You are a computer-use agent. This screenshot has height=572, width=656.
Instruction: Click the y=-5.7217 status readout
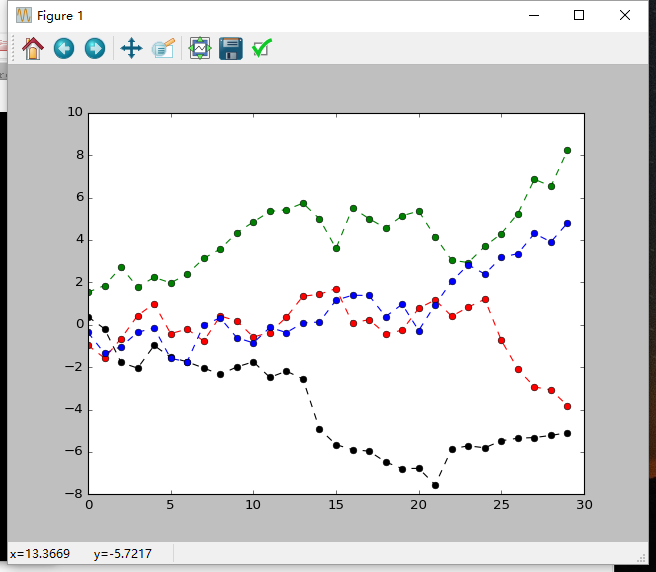(123, 554)
